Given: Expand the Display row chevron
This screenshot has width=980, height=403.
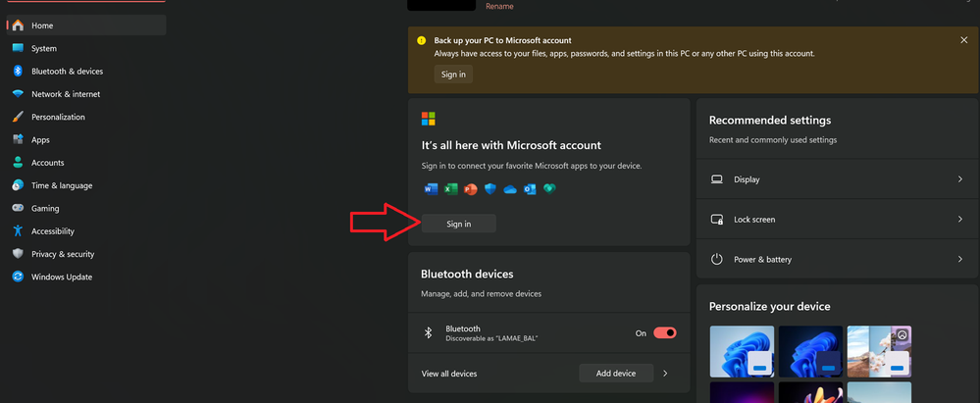Looking at the screenshot, I should tap(960, 179).
